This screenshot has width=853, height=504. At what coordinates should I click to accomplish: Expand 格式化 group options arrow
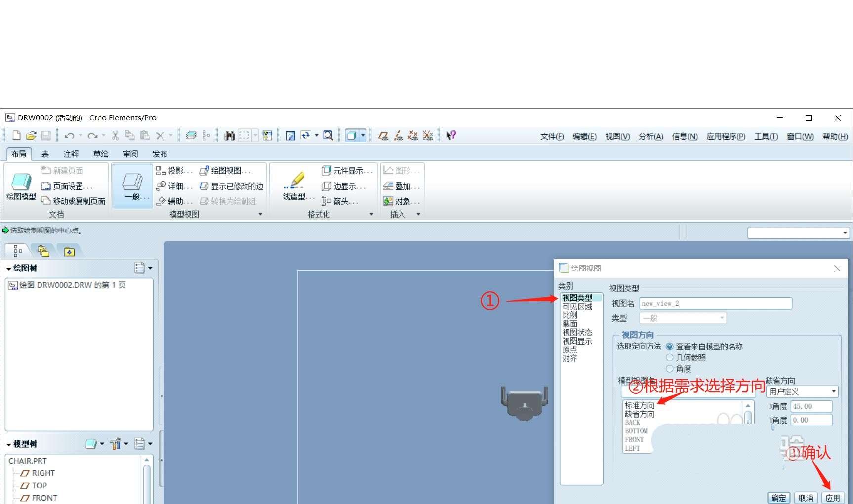[371, 214]
